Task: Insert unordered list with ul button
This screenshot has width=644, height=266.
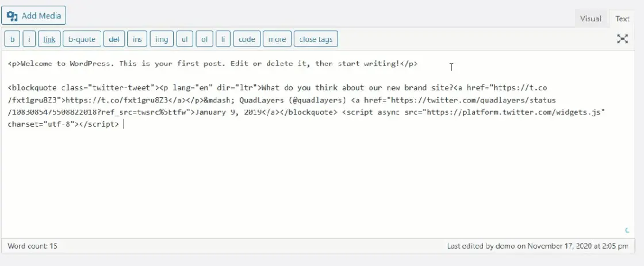Action: click(185, 40)
